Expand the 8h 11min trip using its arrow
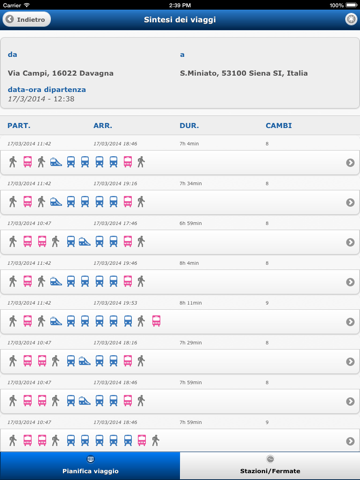Screen dimensions: 360x480 (350, 322)
